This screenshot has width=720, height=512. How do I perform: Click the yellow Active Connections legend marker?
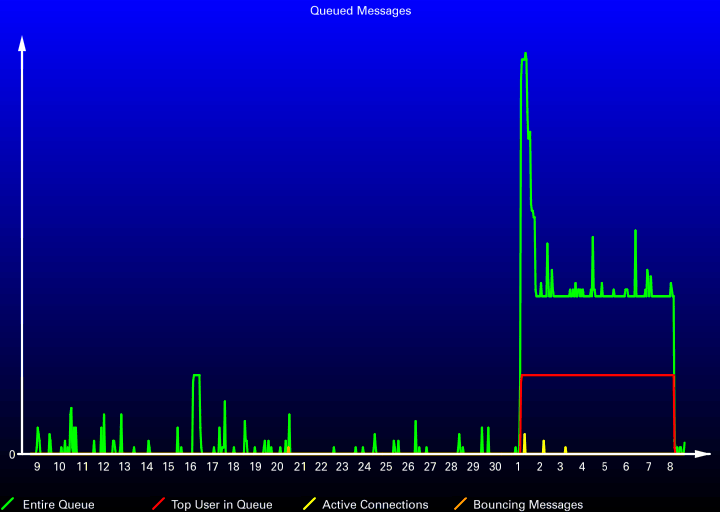tap(309, 504)
